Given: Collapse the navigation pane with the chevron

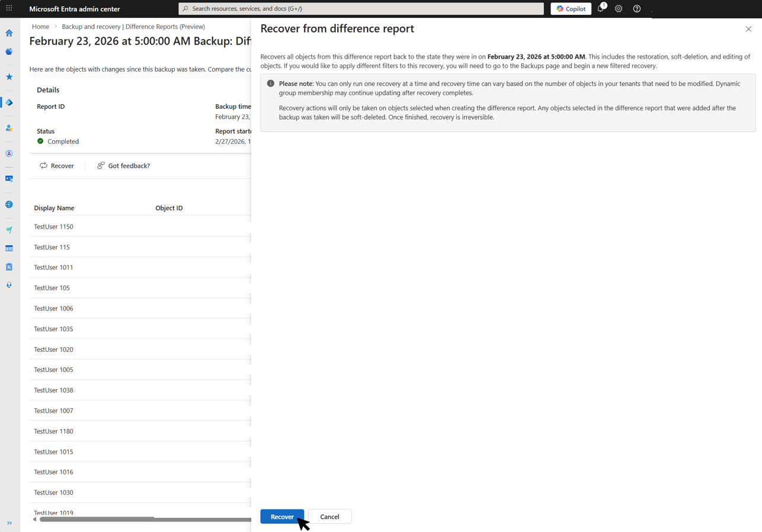Looking at the screenshot, I should coord(9,523).
